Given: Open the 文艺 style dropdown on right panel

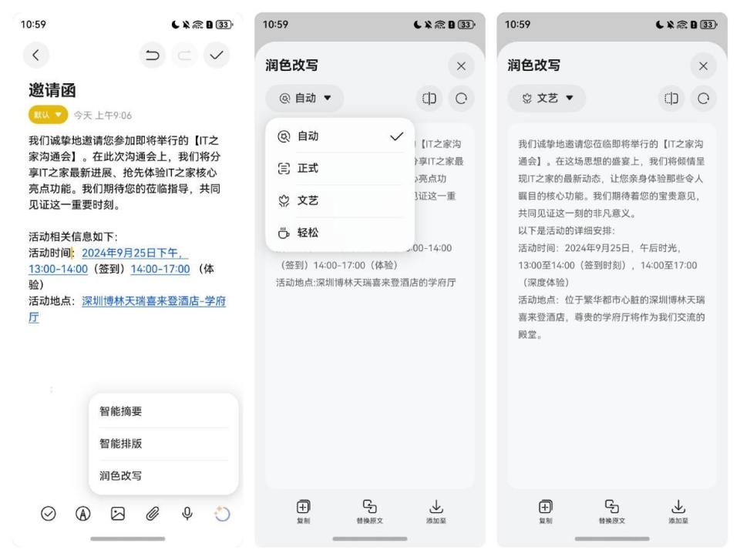Looking at the screenshot, I should point(546,100).
